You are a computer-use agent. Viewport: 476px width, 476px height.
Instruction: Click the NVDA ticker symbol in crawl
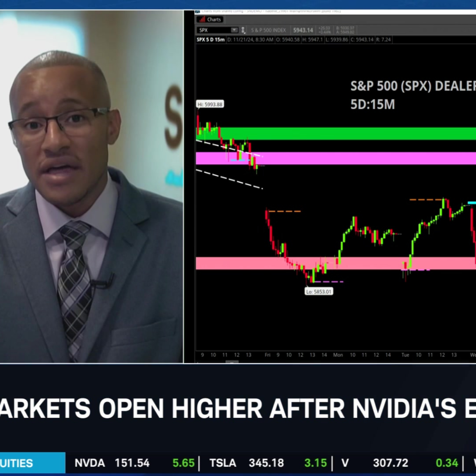click(90, 463)
